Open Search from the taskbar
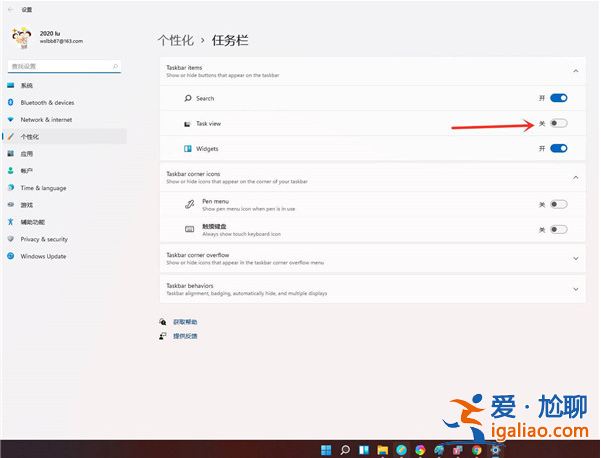This screenshot has height=458, width=601. click(x=345, y=450)
